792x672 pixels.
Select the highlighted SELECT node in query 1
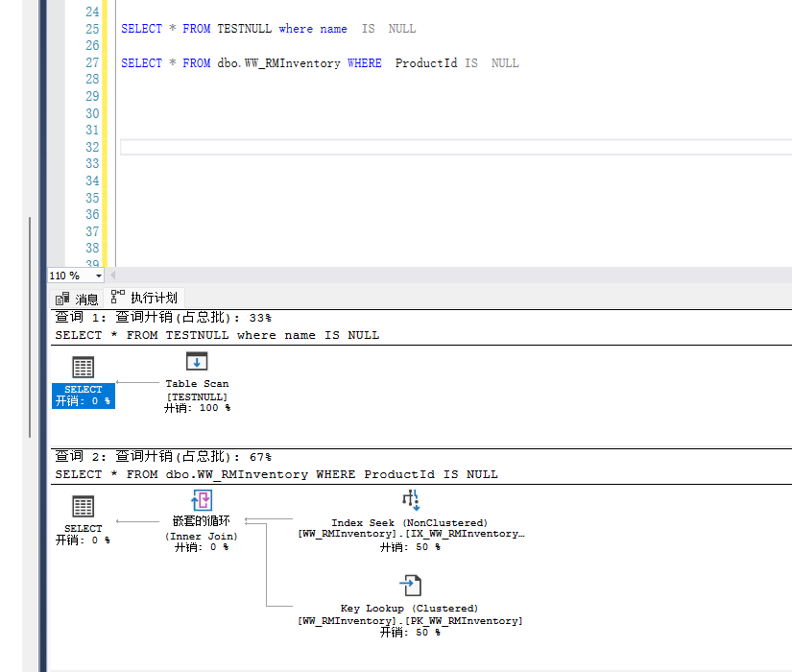(x=84, y=395)
